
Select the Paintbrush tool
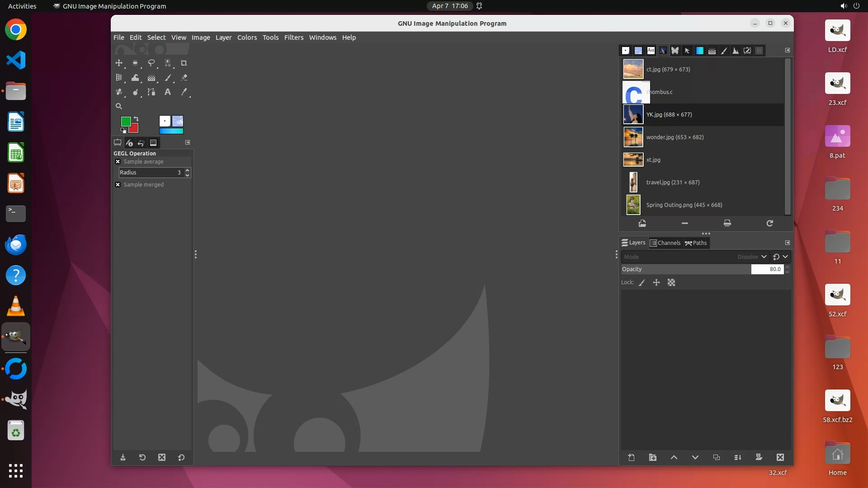[x=168, y=78]
